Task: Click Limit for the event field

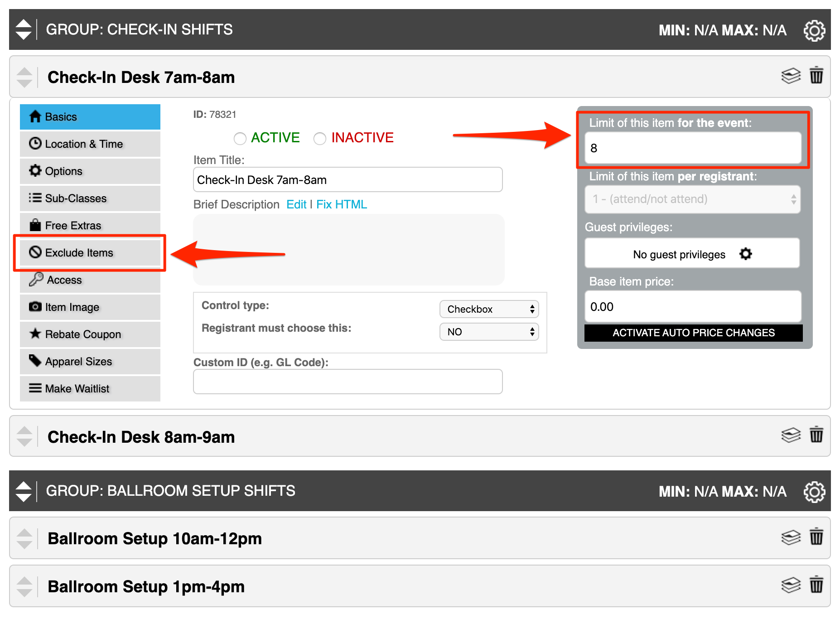Action: tap(693, 148)
